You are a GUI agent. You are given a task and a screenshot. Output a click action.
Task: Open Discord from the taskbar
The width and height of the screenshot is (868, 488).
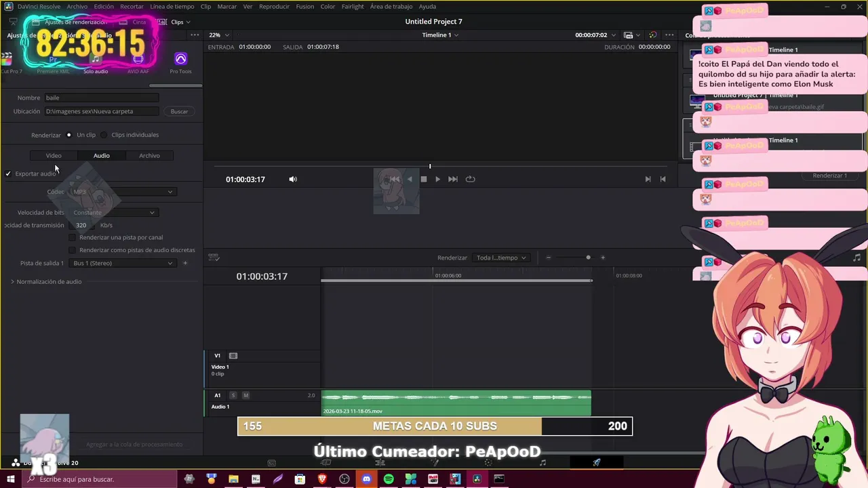tap(367, 479)
